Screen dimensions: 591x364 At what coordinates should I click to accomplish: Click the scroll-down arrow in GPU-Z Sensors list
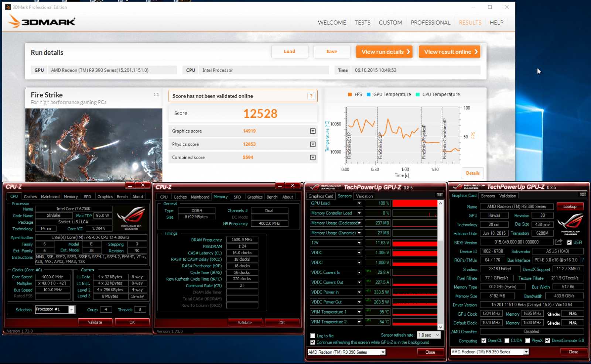point(440,327)
